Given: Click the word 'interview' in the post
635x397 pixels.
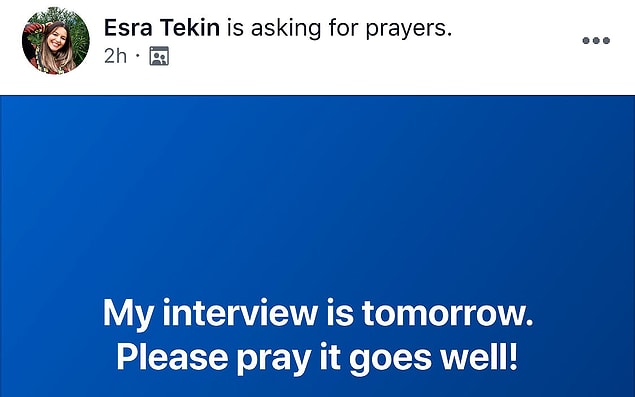Looking at the screenshot, I should pyautogui.click(x=240, y=312).
